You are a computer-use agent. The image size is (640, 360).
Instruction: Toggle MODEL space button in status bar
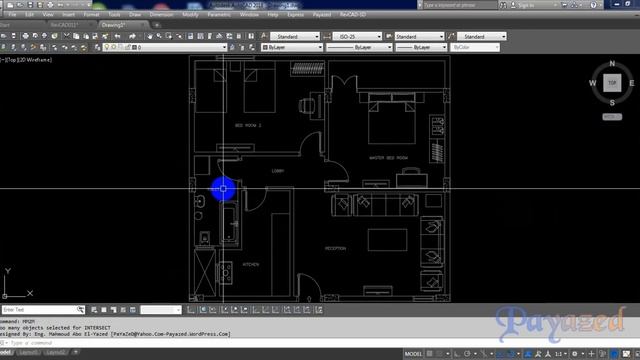(413, 354)
